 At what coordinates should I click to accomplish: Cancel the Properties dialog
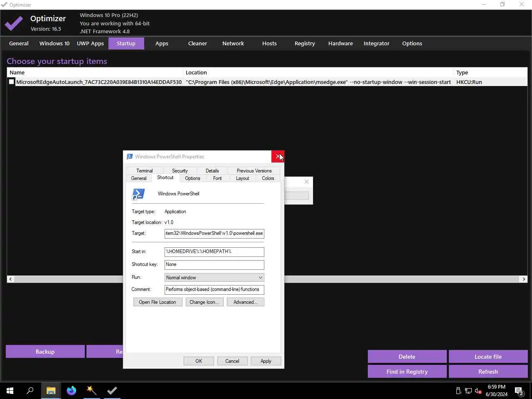(x=232, y=361)
